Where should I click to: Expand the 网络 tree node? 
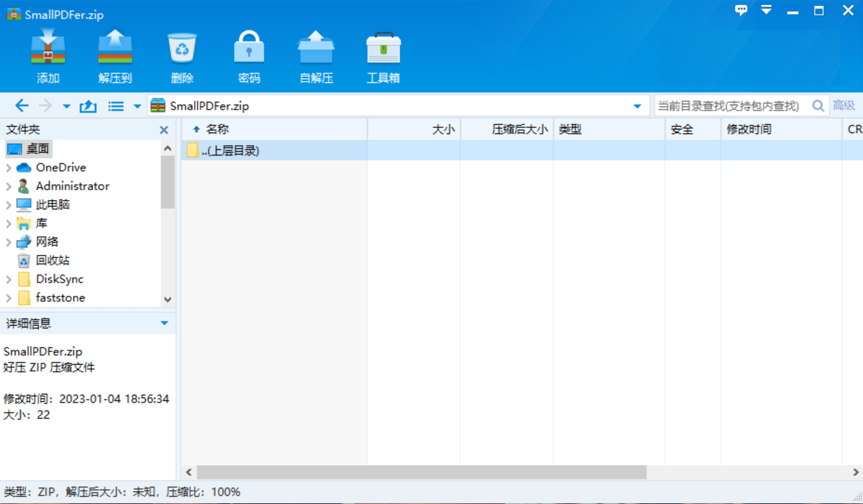pyautogui.click(x=8, y=242)
